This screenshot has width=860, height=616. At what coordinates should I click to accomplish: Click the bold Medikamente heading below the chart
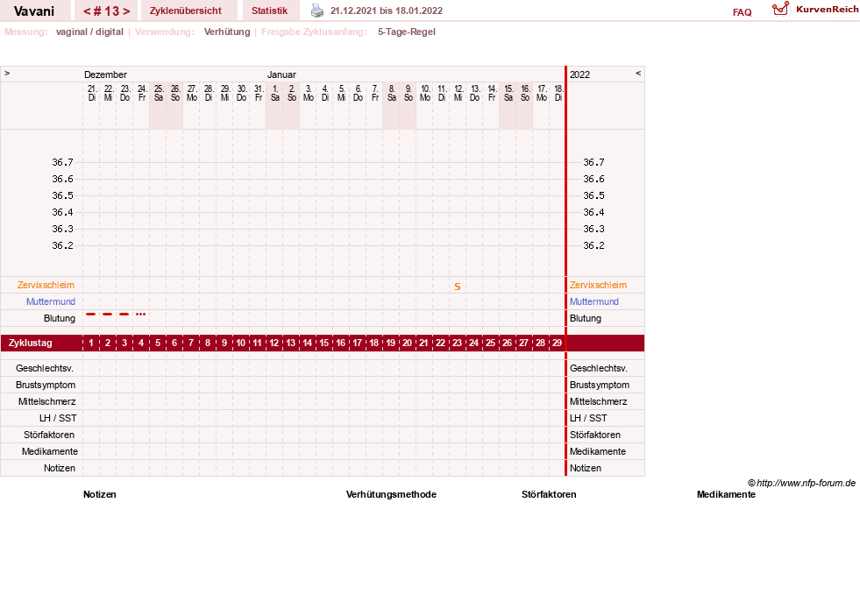726,494
